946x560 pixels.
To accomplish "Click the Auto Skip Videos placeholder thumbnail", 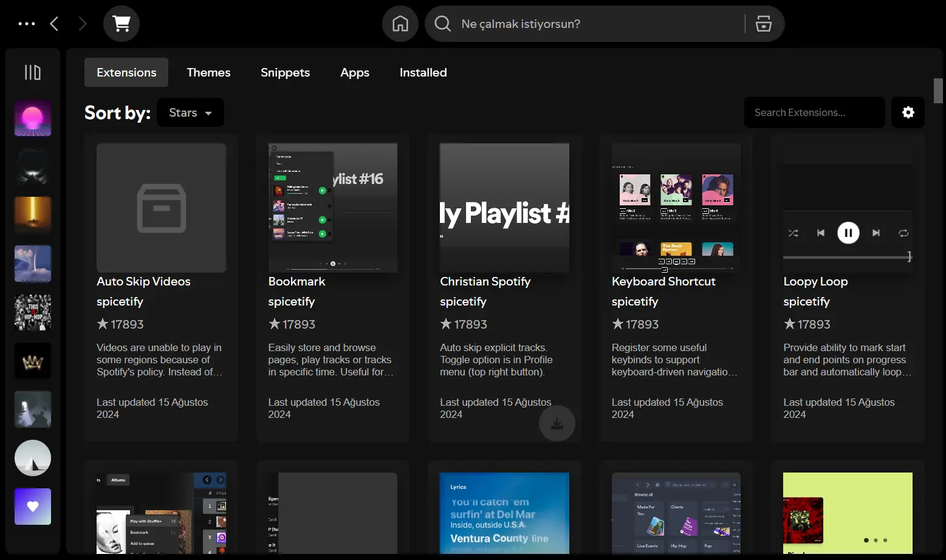I will pos(161,208).
